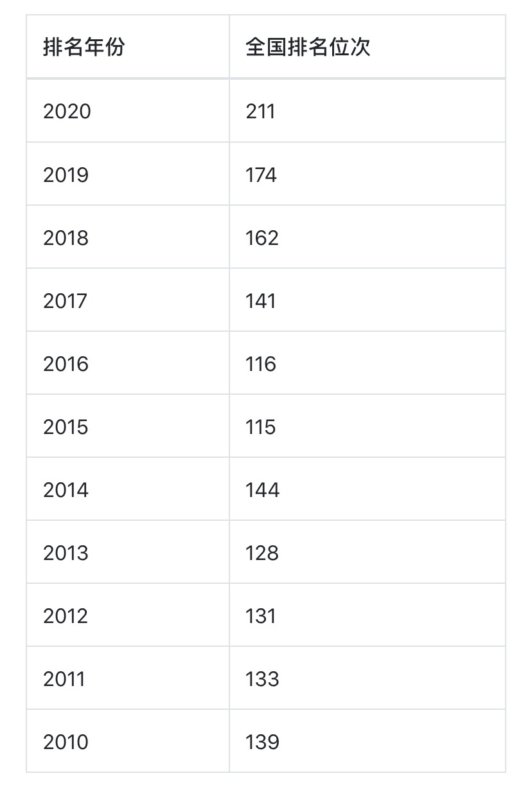
Task: Click the 全国排名位次 column header
Action: coord(308,48)
